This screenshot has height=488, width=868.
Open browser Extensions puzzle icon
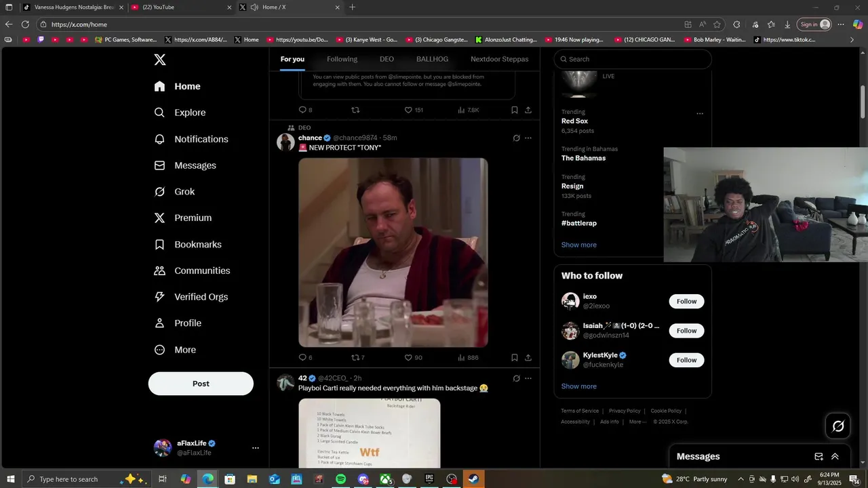coord(736,24)
